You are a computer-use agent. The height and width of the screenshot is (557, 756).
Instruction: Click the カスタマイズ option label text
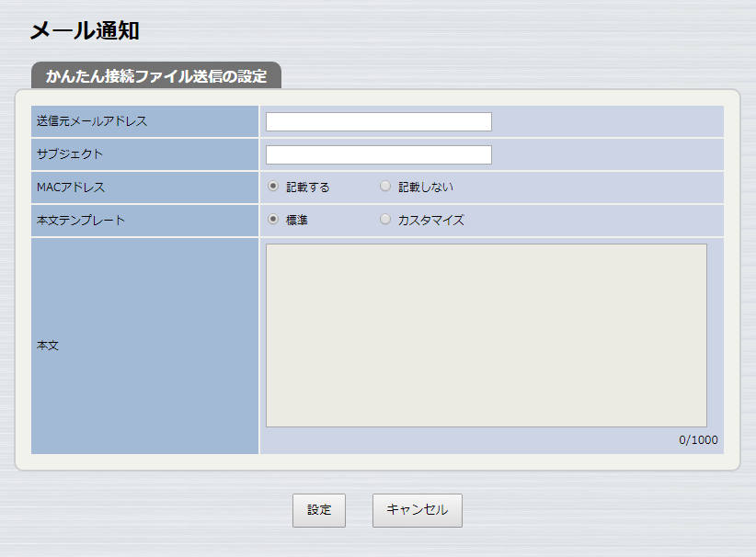click(430, 221)
